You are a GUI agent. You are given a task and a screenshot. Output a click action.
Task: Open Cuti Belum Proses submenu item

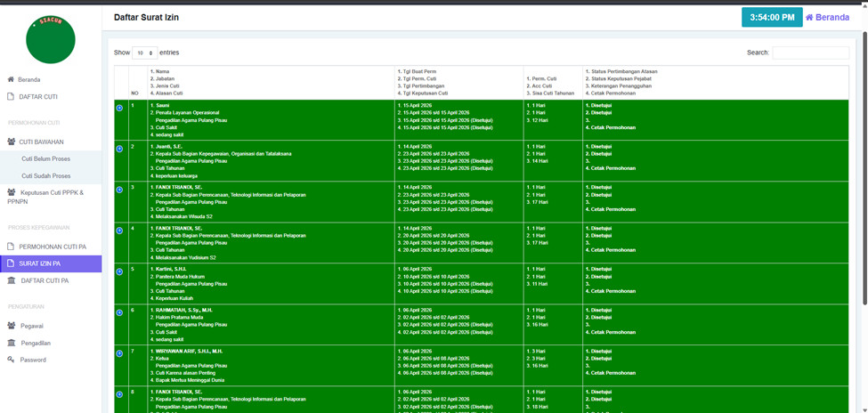click(x=45, y=158)
